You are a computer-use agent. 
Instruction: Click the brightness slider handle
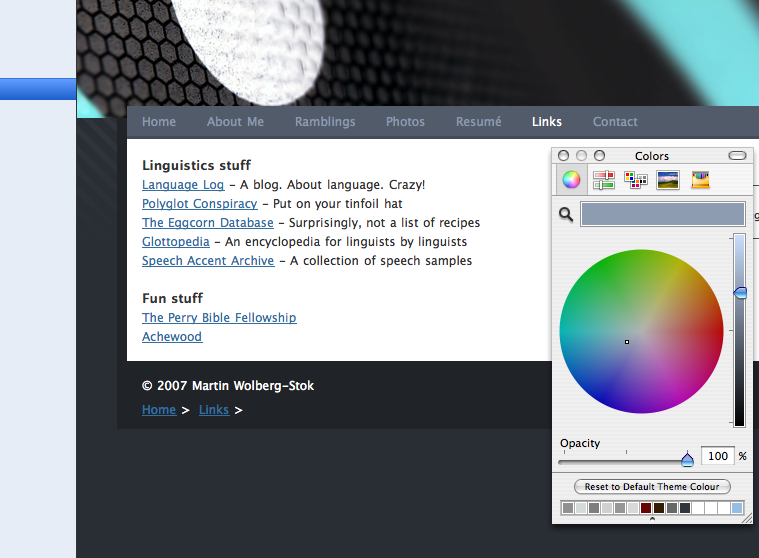tap(740, 292)
